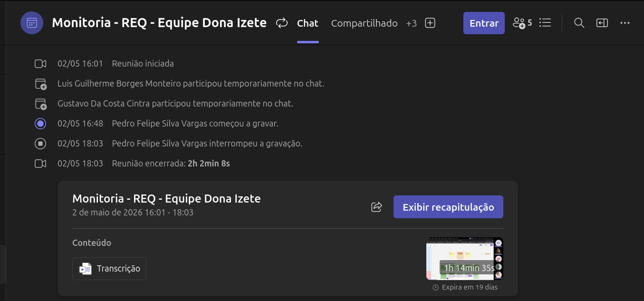Click the recap card title Monitoria - REQ

166,198
